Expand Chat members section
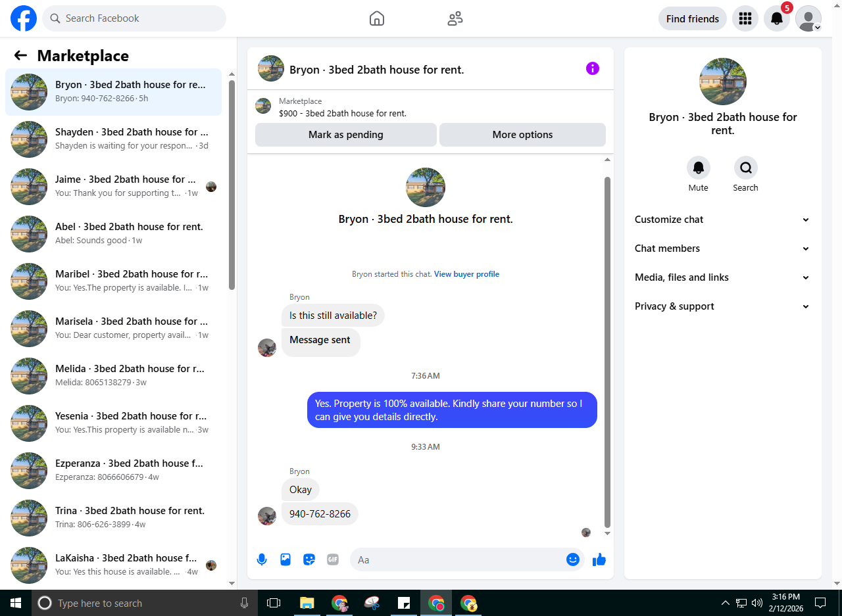842x616 pixels. (x=723, y=249)
